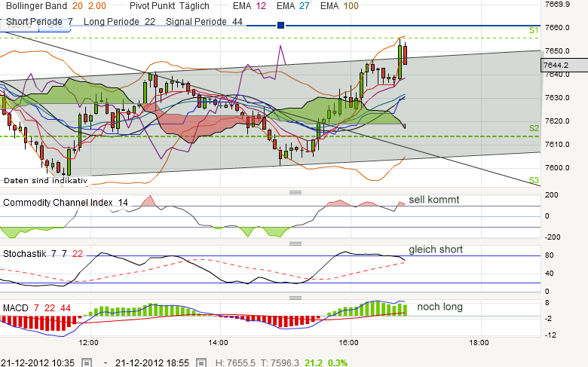Click the Stochastik axis value 80
Viewport: 588px width, 367px height.
point(550,255)
